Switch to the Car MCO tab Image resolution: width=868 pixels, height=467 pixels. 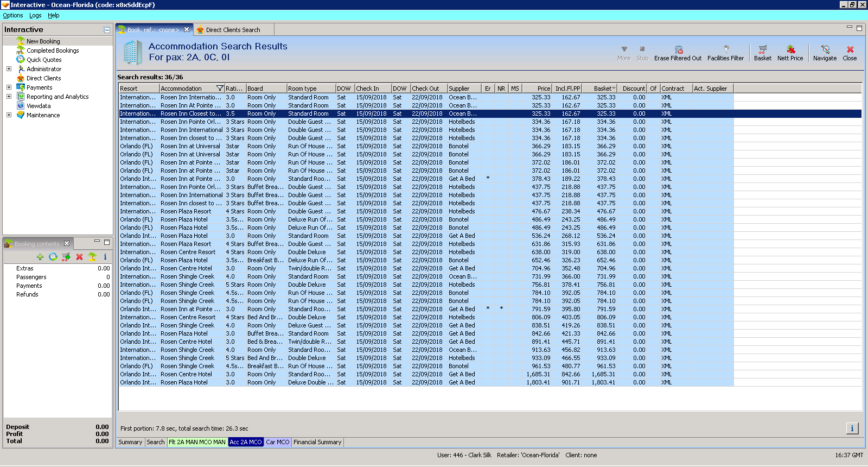point(277,442)
